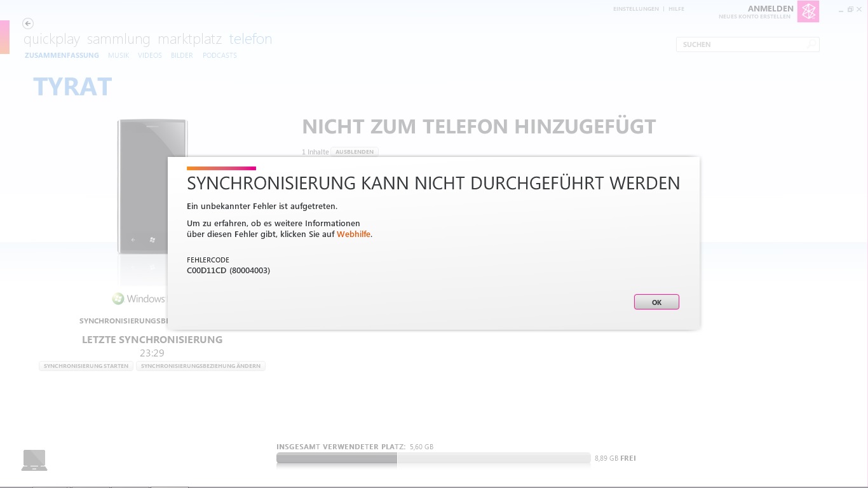Switch to the Zusammenfassung tab
Screen dimensions: 868x488
[62, 55]
